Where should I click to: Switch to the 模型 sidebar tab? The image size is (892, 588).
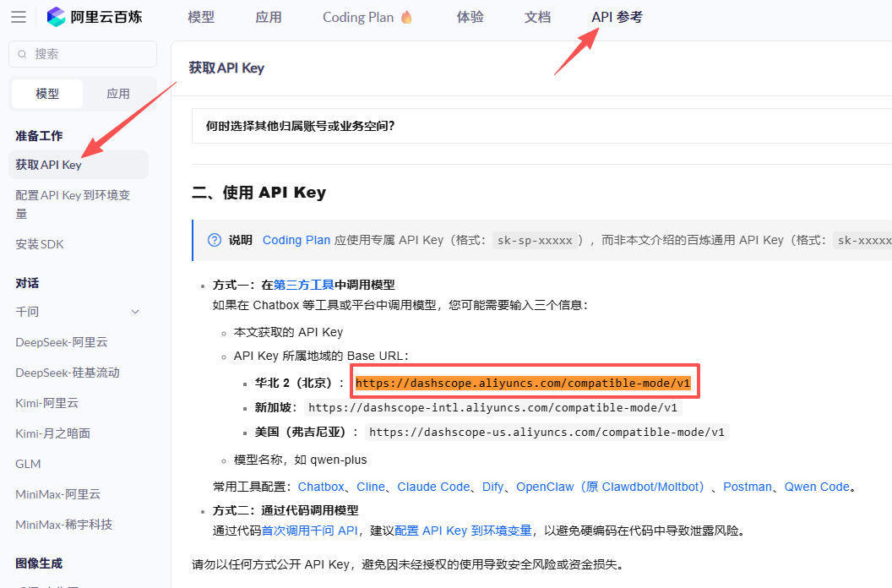pos(47,93)
